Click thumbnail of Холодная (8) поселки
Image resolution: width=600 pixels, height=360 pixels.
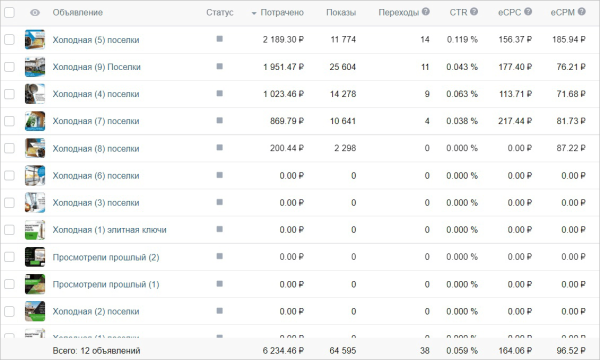35,148
